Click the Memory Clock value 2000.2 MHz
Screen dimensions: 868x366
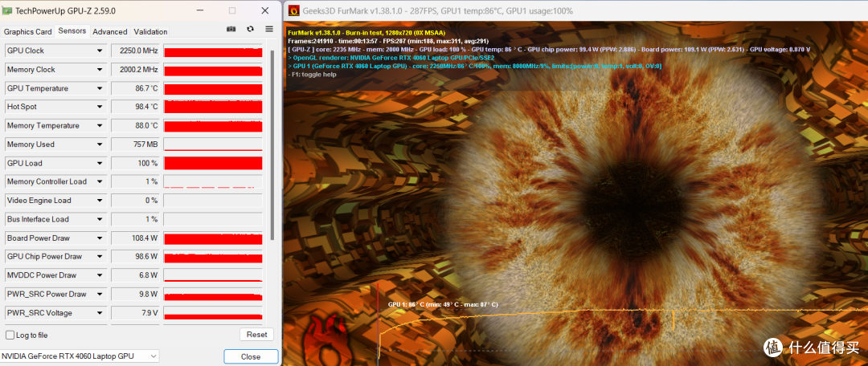click(x=135, y=70)
